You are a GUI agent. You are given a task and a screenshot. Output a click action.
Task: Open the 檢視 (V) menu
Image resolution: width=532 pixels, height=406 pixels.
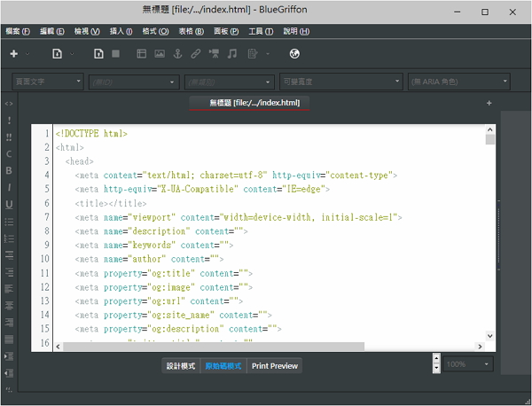(87, 32)
